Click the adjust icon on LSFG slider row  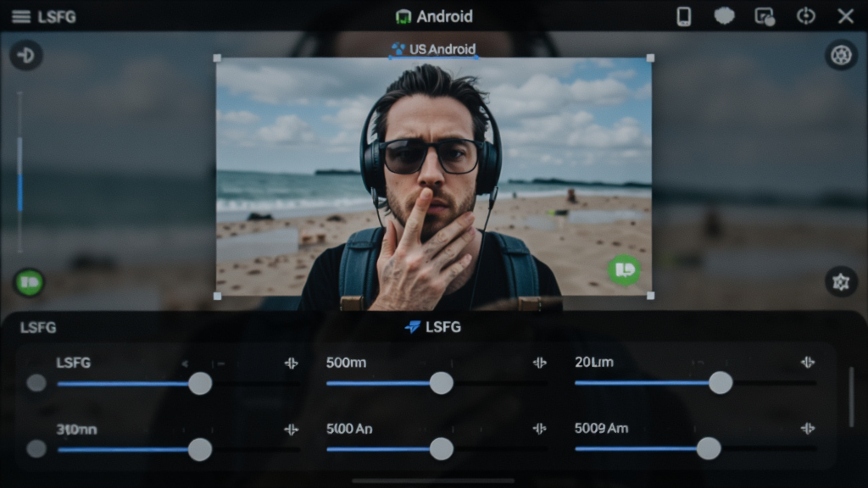(292, 363)
